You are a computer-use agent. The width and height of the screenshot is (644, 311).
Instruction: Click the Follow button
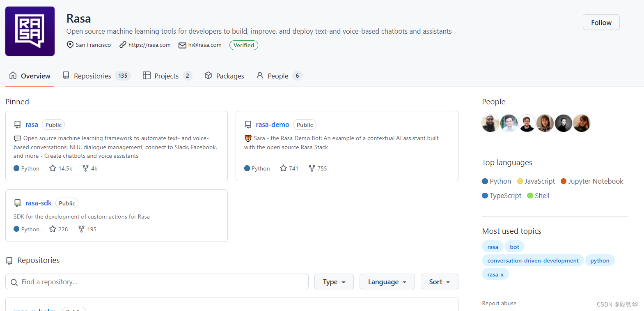[601, 23]
